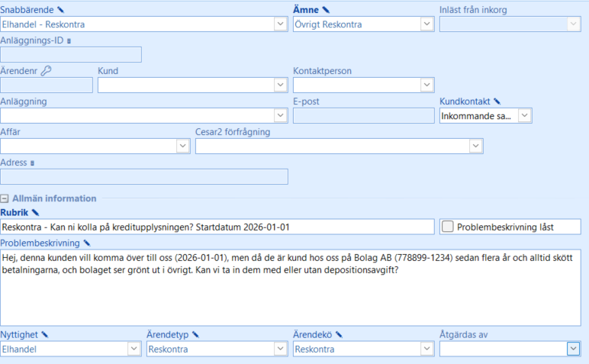Click the pencil icon beside Snabbärende label

click(62, 10)
